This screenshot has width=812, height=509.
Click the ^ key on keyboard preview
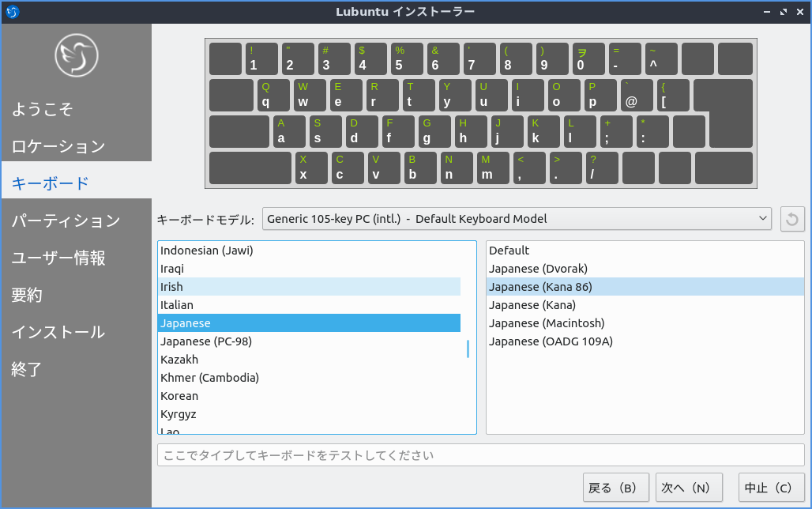661,58
